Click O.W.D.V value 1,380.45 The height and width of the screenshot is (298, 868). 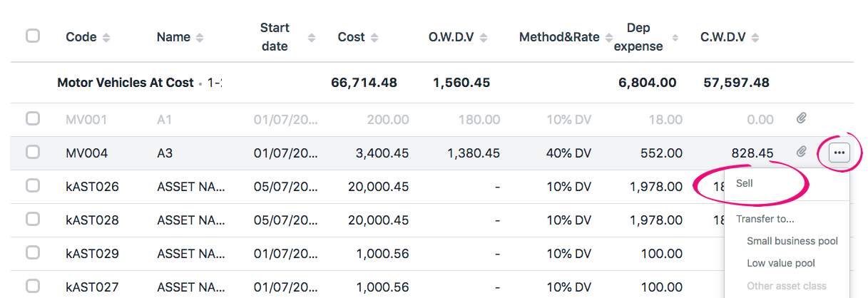point(473,153)
